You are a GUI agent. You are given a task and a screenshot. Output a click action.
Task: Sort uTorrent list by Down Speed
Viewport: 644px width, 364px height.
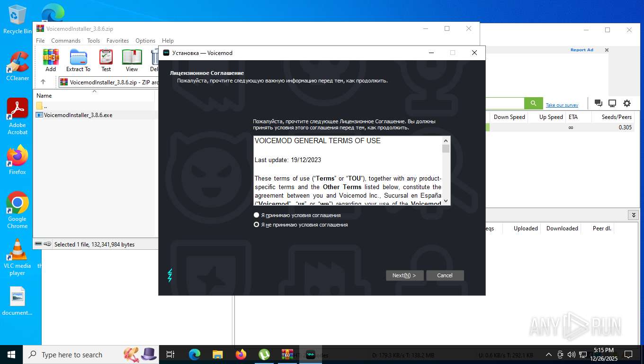pyautogui.click(x=509, y=117)
